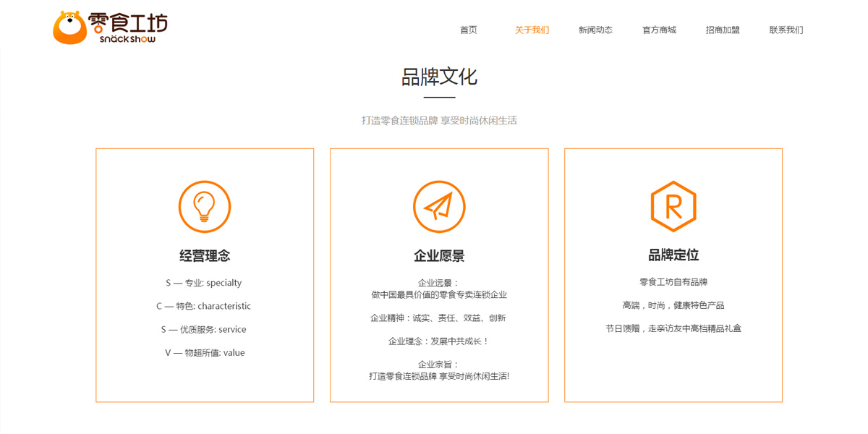868x434 pixels.
Task: Click the line 'C — 特色: characteristic'
Action: coord(204,306)
